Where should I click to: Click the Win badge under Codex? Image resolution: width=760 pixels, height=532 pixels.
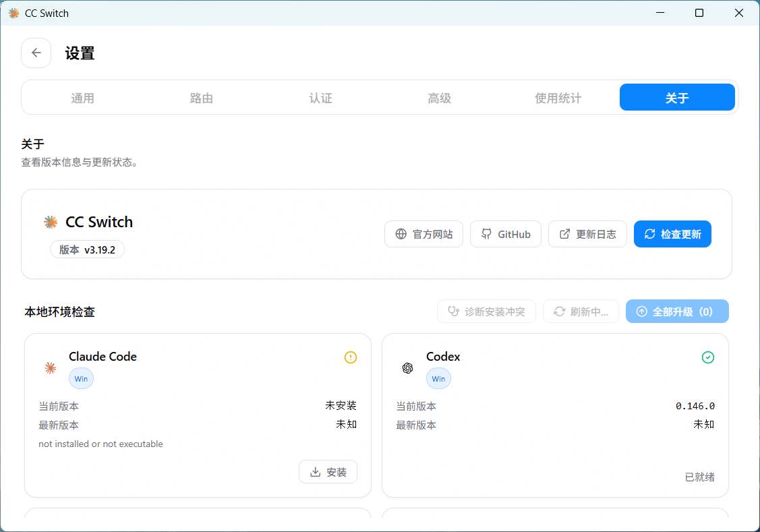pos(438,379)
